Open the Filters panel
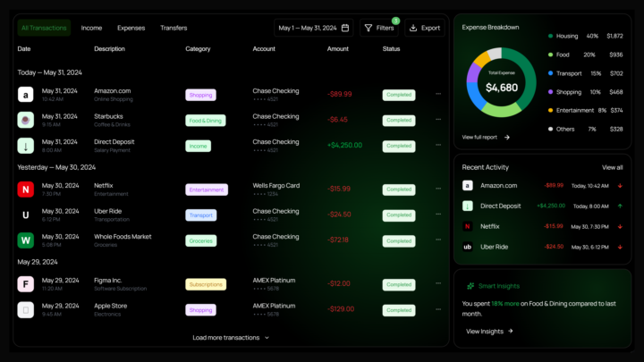This screenshot has width=644, height=362. [x=379, y=28]
